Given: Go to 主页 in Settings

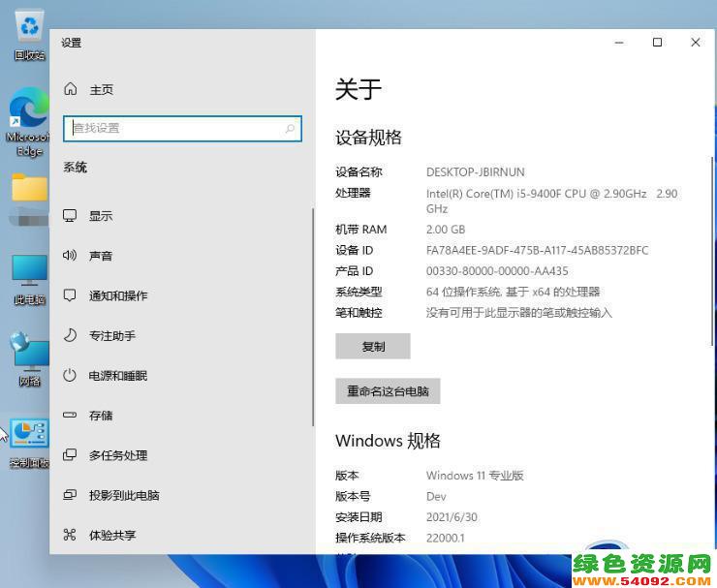Looking at the screenshot, I should (x=102, y=90).
